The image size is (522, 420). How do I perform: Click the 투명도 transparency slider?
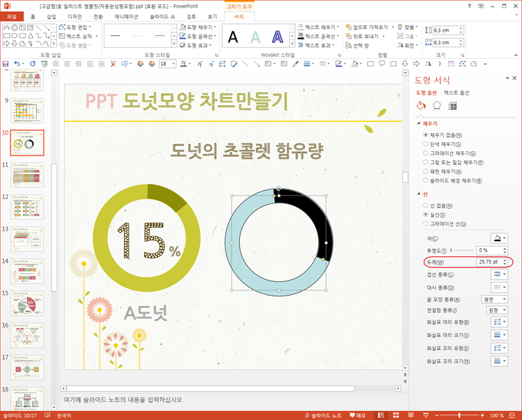point(463,250)
